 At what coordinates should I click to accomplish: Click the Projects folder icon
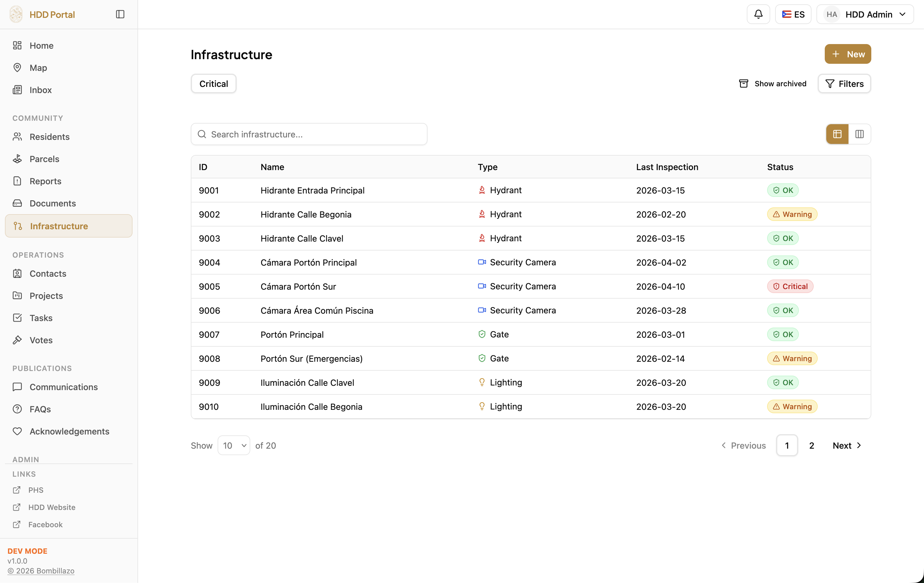tap(17, 296)
